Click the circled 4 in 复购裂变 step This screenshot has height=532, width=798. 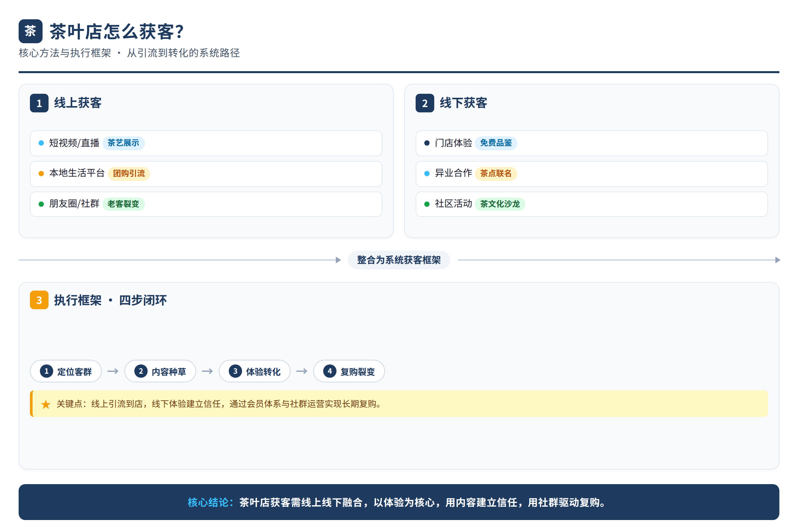click(x=330, y=371)
